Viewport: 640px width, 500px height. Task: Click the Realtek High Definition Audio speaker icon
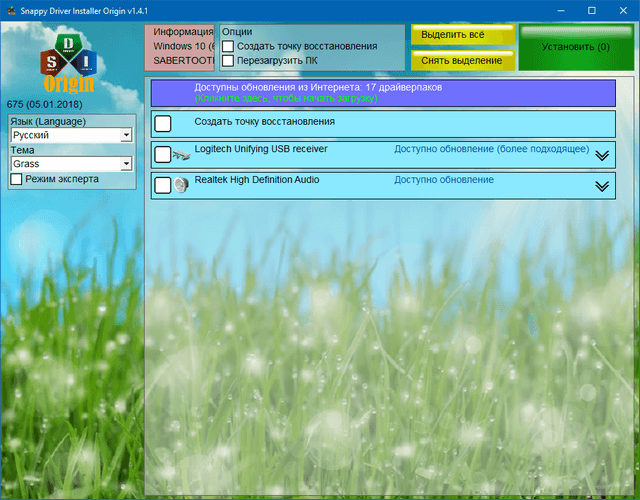coord(181,185)
